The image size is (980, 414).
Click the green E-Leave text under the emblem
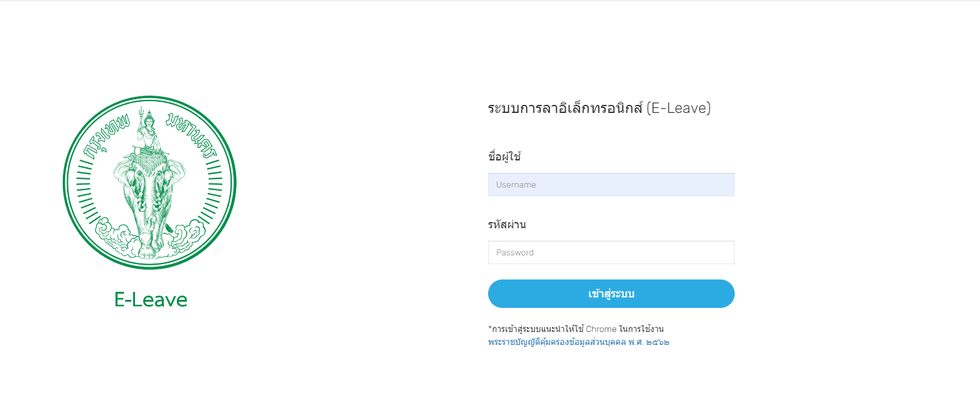pyautogui.click(x=151, y=299)
